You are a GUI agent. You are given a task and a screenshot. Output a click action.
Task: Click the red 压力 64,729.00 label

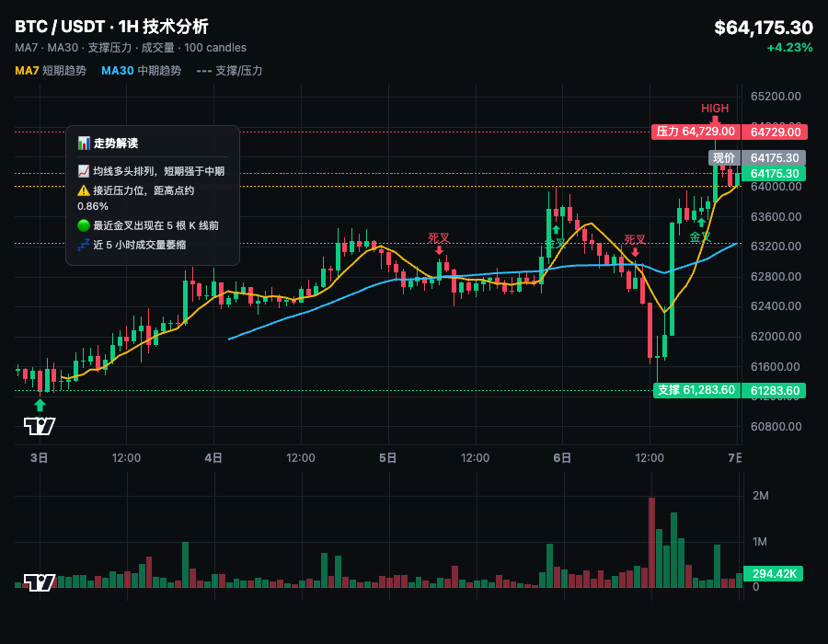696,132
